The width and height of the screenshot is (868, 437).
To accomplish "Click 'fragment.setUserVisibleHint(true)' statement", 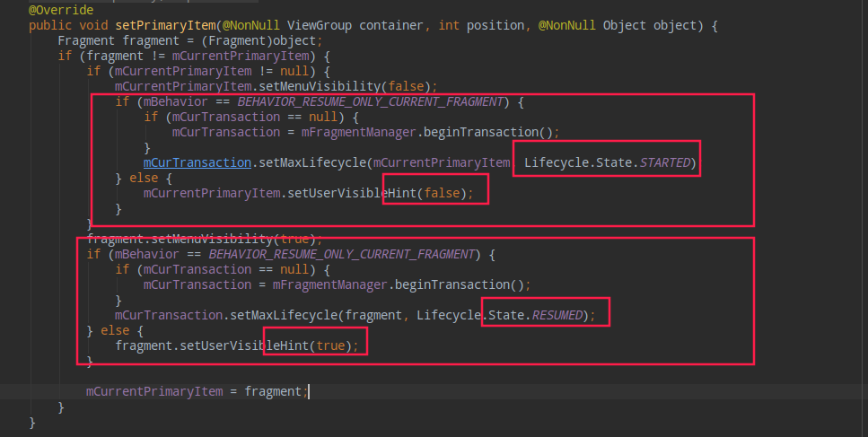I will click(237, 345).
